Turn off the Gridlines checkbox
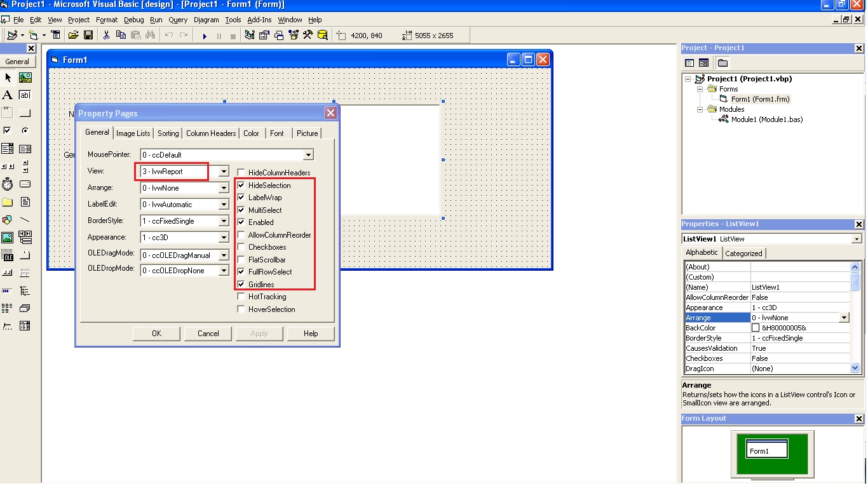Image resolution: width=868 pixels, height=488 pixels. [241, 285]
